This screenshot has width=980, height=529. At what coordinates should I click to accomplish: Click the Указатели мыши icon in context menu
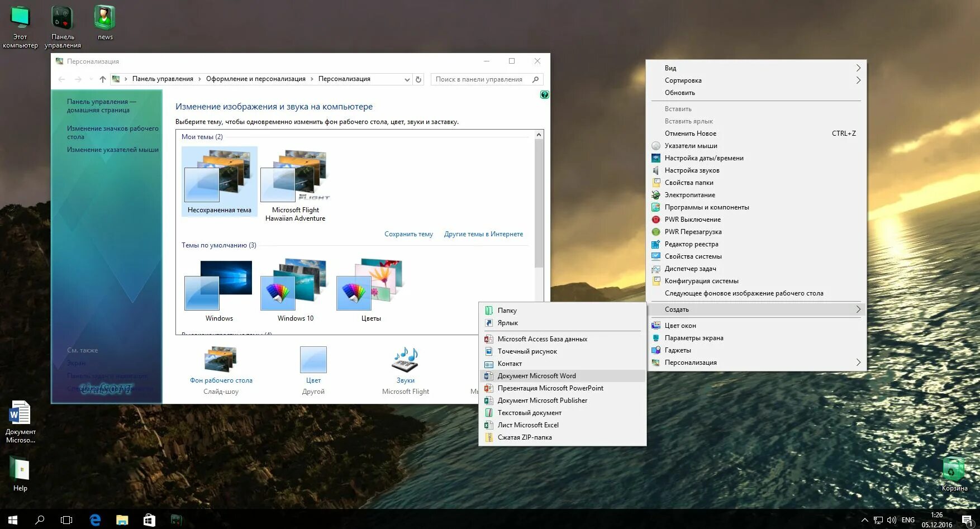[656, 146]
